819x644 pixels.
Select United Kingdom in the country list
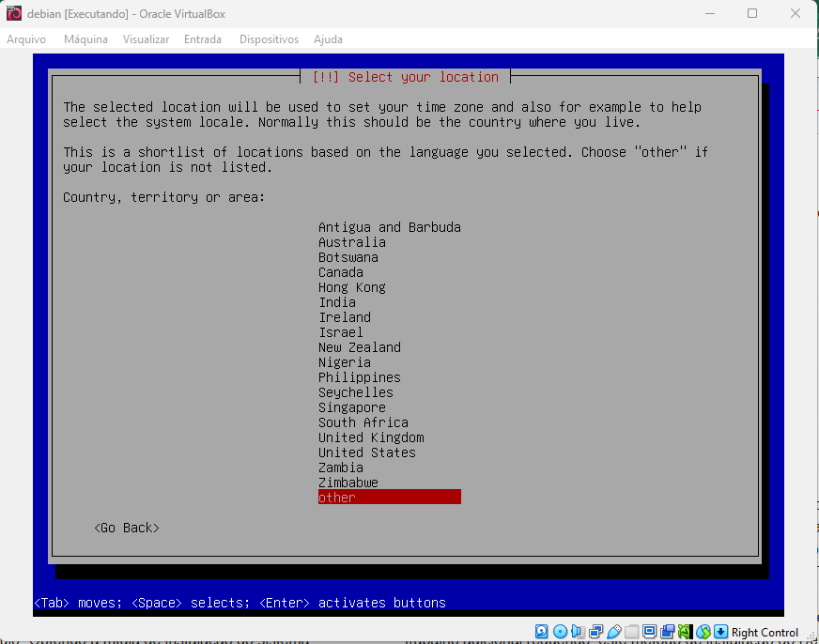tap(371, 437)
